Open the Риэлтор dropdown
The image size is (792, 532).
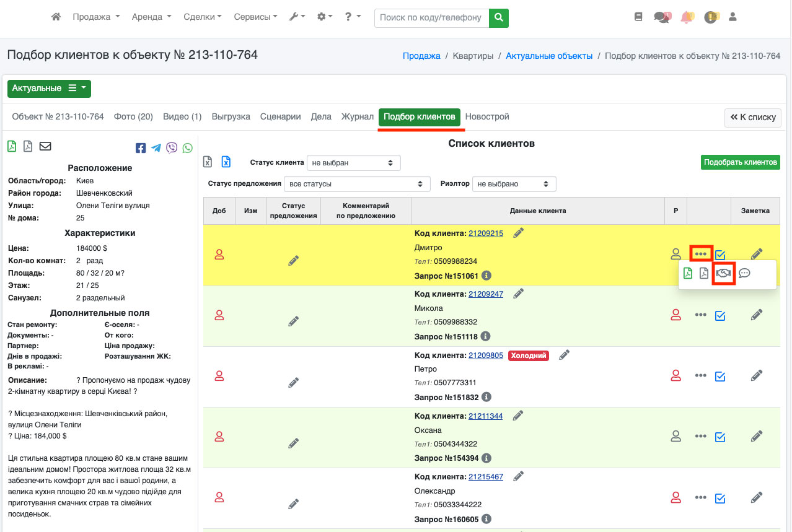[514, 184]
